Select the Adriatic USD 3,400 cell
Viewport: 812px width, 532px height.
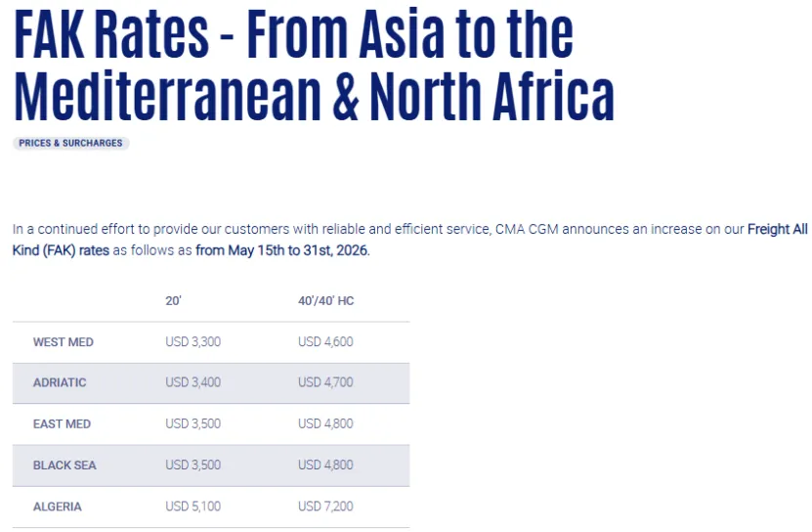coord(192,383)
